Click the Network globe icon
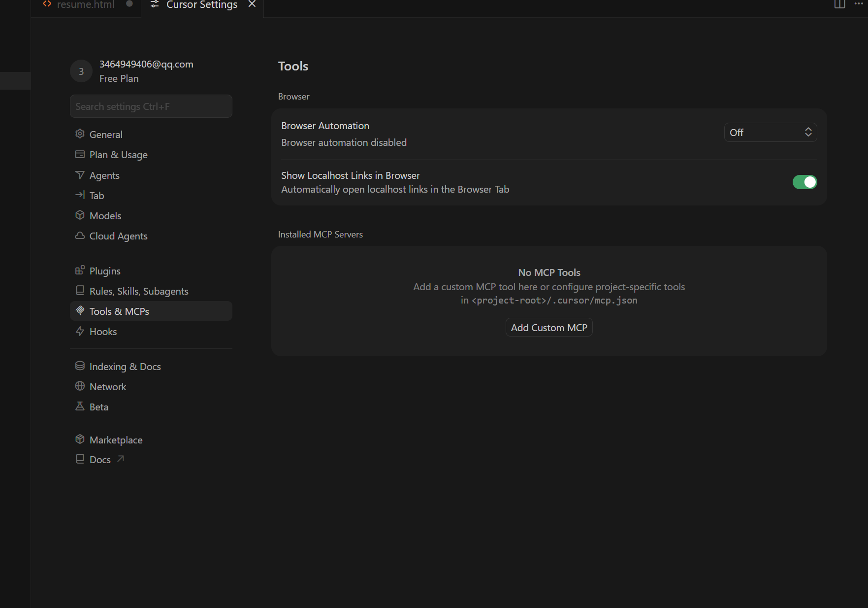This screenshot has width=868, height=608. pos(80,386)
